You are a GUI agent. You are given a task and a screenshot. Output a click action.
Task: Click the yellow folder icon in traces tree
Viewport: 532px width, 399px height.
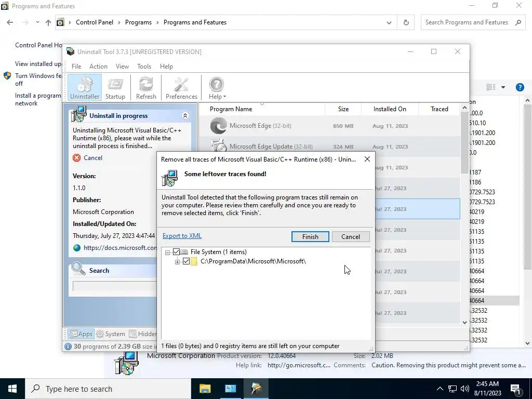(194, 261)
